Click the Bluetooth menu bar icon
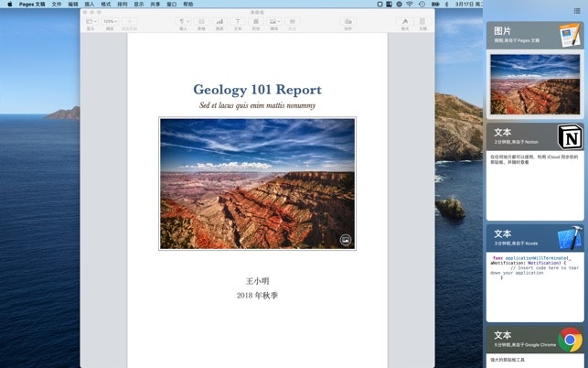588x368 pixels. coord(446,5)
